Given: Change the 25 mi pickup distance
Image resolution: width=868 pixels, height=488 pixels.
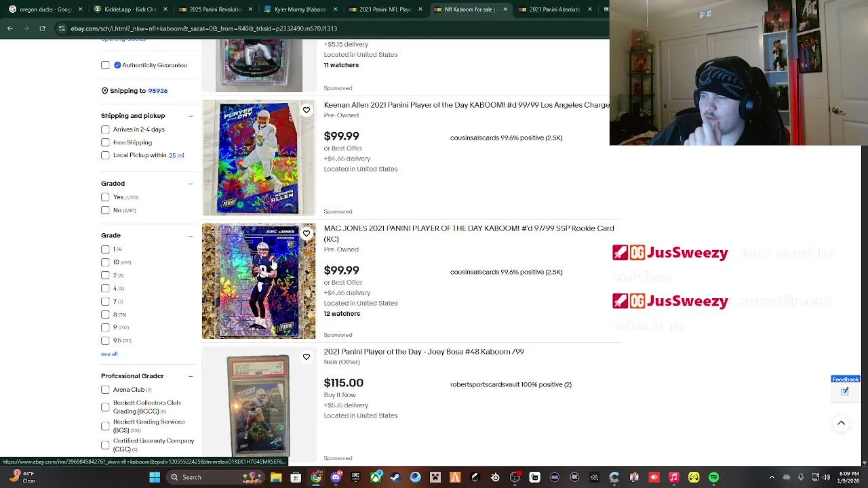Looking at the screenshot, I should [176, 155].
